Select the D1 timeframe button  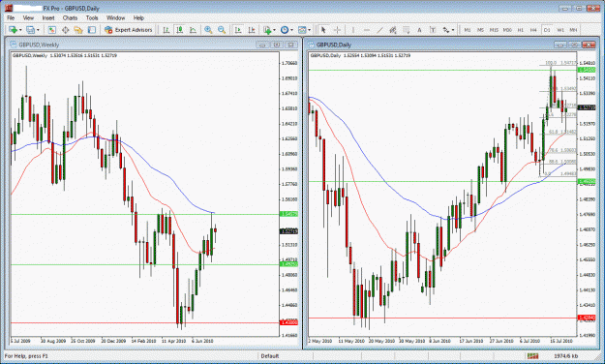tap(547, 30)
